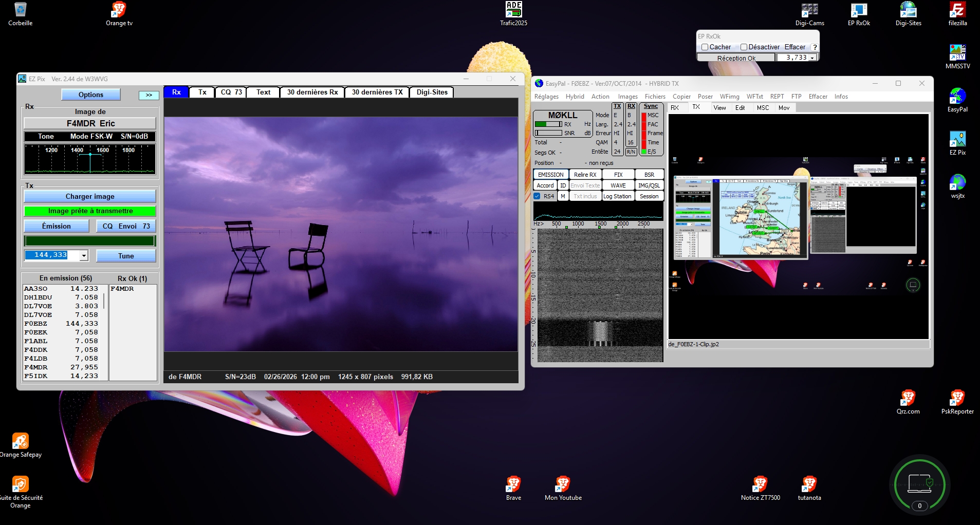Open the 3,733 frequency dropdown in EP RxOk
The height and width of the screenshot is (525, 980).
point(812,58)
